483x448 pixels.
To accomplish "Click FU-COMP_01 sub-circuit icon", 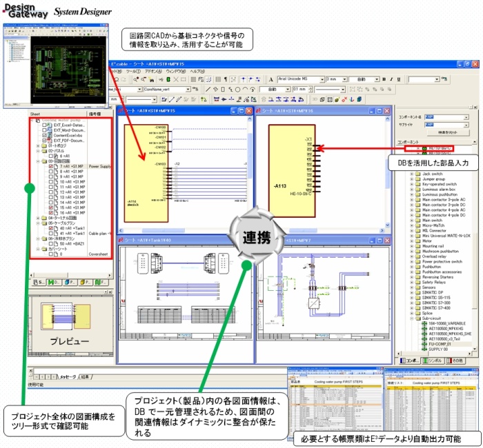I will 424,344.
